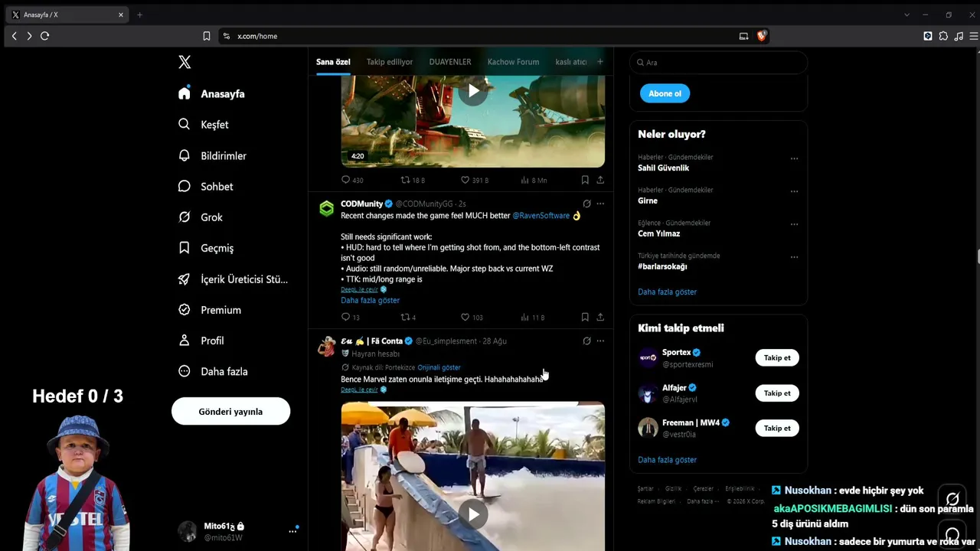The image size is (980, 551).
Task: Click the X logo in the sidebar
Action: pos(185,62)
